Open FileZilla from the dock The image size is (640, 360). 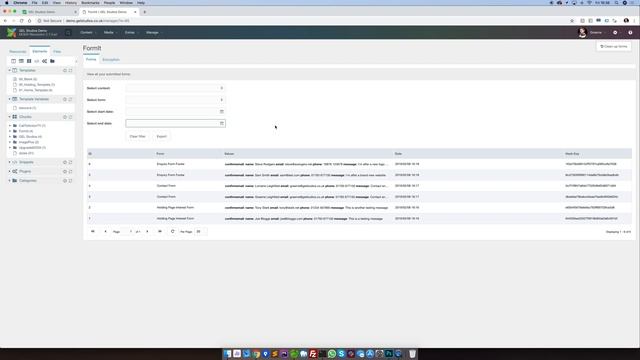(313, 354)
